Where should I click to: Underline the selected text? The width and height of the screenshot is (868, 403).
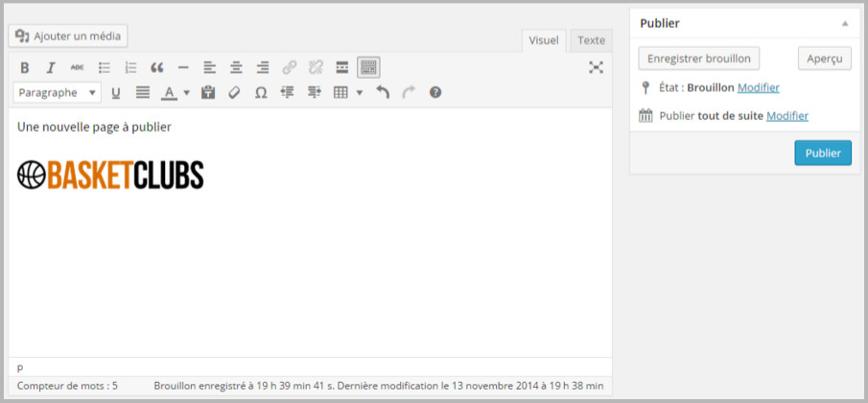click(x=116, y=92)
